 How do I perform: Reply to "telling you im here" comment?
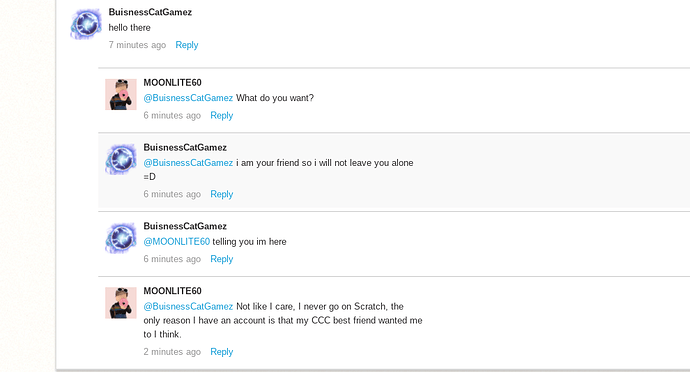221,259
